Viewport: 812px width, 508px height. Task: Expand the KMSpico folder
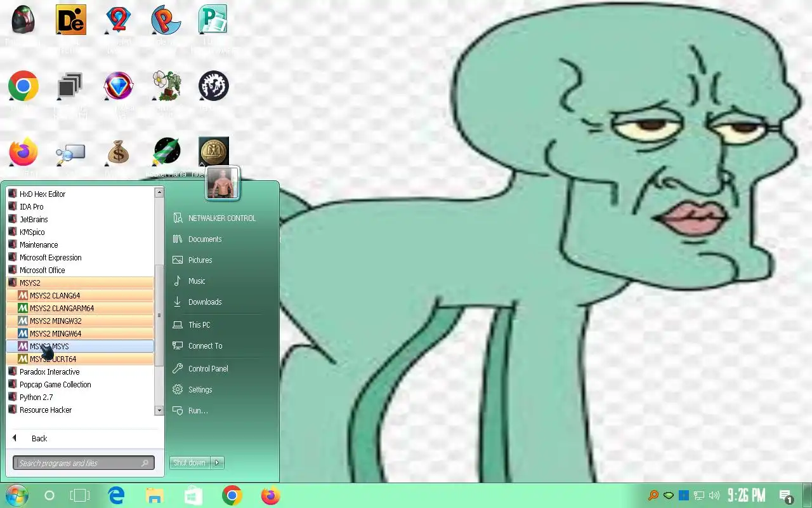[x=80, y=232]
